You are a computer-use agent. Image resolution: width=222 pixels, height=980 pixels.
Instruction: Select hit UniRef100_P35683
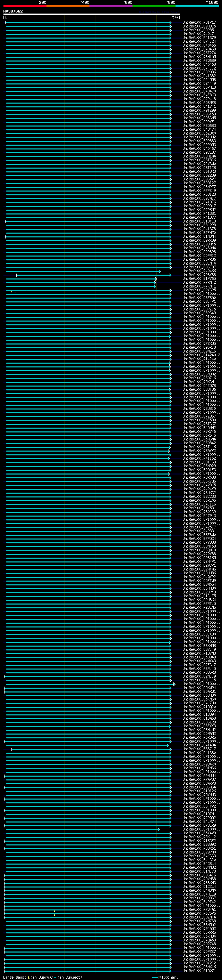[199, 125]
